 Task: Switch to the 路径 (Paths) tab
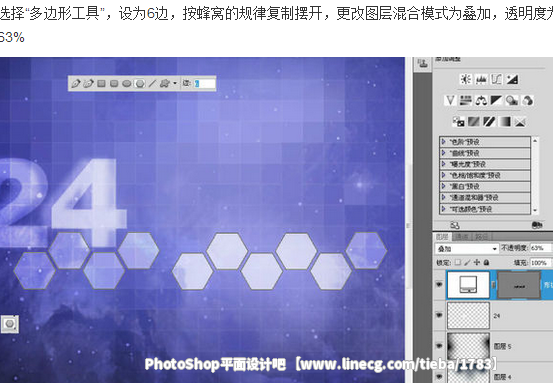click(x=481, y=237)
